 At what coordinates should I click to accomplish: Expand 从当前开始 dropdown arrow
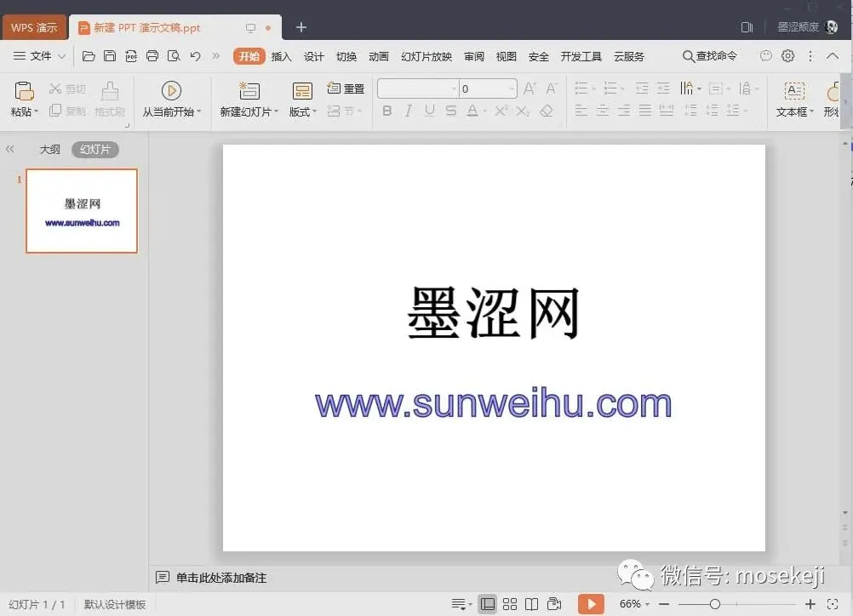point(199,111)
